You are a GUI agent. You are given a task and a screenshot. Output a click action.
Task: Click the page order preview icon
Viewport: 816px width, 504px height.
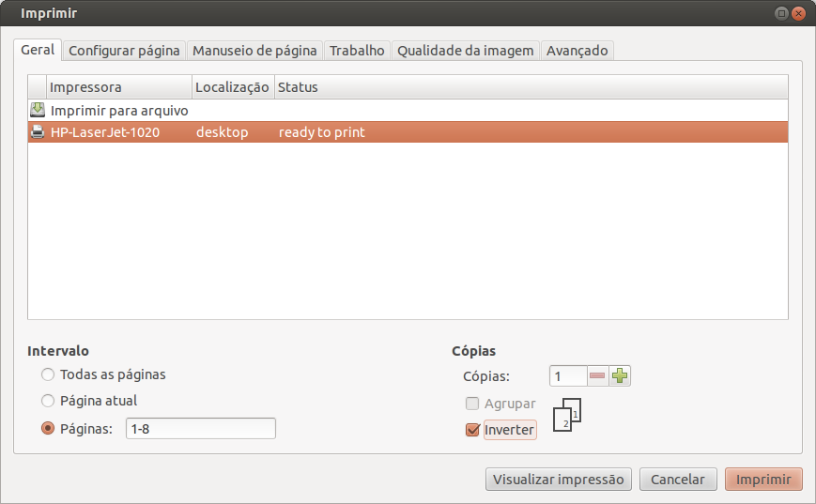click(x=567, y=415)
